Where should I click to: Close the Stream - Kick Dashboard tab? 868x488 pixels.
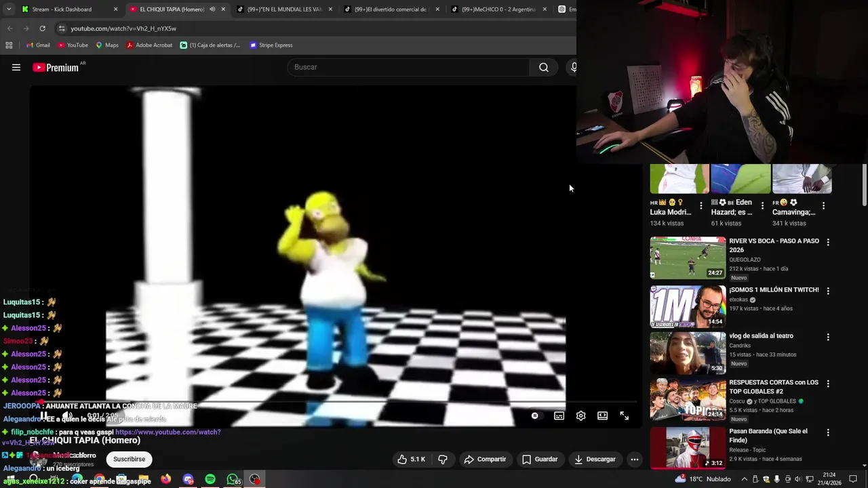pos(115,9)
